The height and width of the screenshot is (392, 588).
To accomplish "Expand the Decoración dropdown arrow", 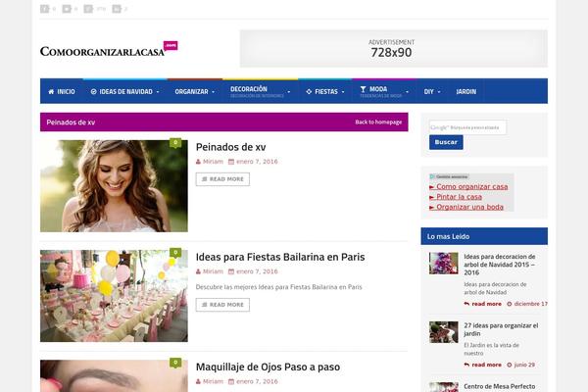I will [289, 92].
